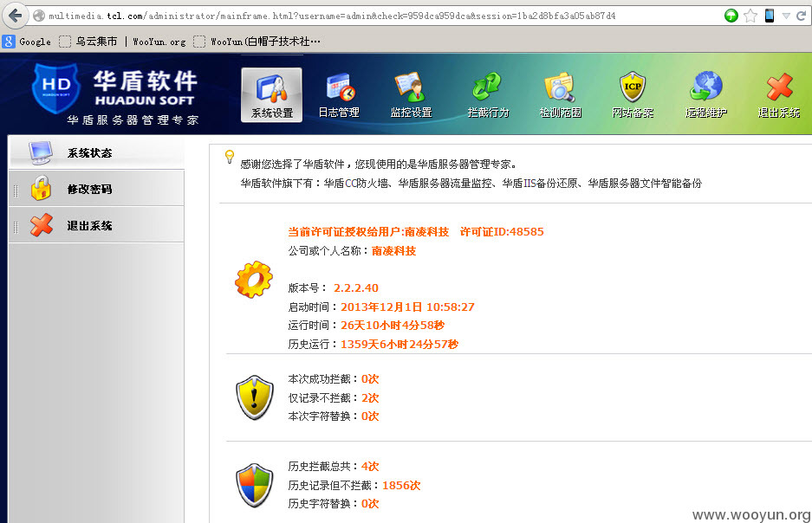Viewport: 812px width, 523px height.
Task: Click the red X icon beside 退出系统 sidebar
Action: point(42,224)
